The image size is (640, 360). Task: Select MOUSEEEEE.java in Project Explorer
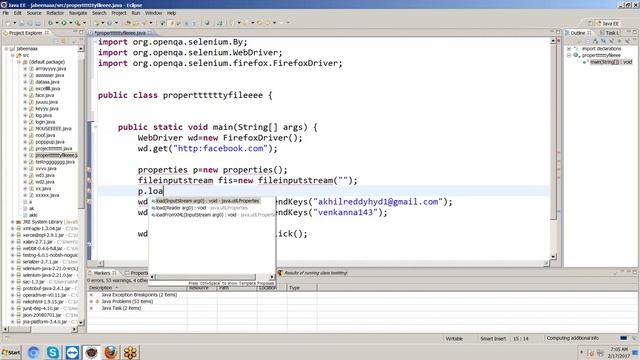click(x=53, y=129)
